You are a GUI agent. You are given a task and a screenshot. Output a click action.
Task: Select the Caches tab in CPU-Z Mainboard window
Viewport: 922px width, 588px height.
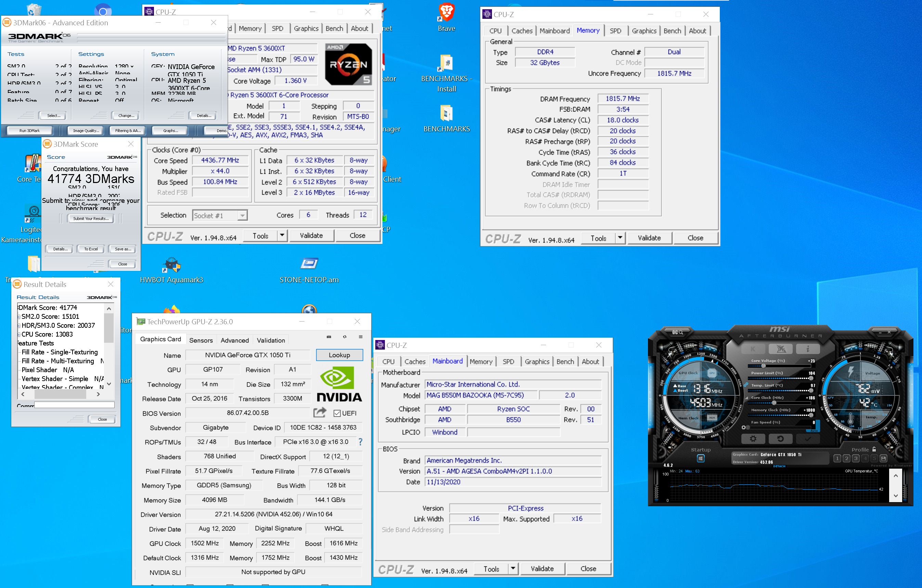pos(415,361)
